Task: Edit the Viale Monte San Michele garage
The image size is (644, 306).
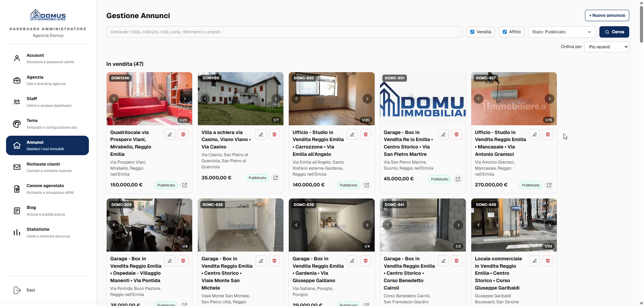Action: pos(261,261)
